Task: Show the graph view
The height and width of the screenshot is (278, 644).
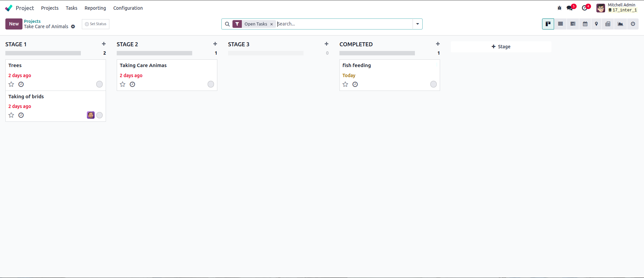Action: tap(621, 24)
